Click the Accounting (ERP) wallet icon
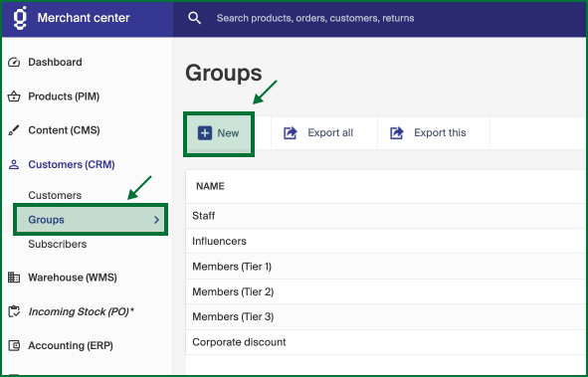Image resolution: width=588 pixels, height=377 pixels. pos(14,345)
